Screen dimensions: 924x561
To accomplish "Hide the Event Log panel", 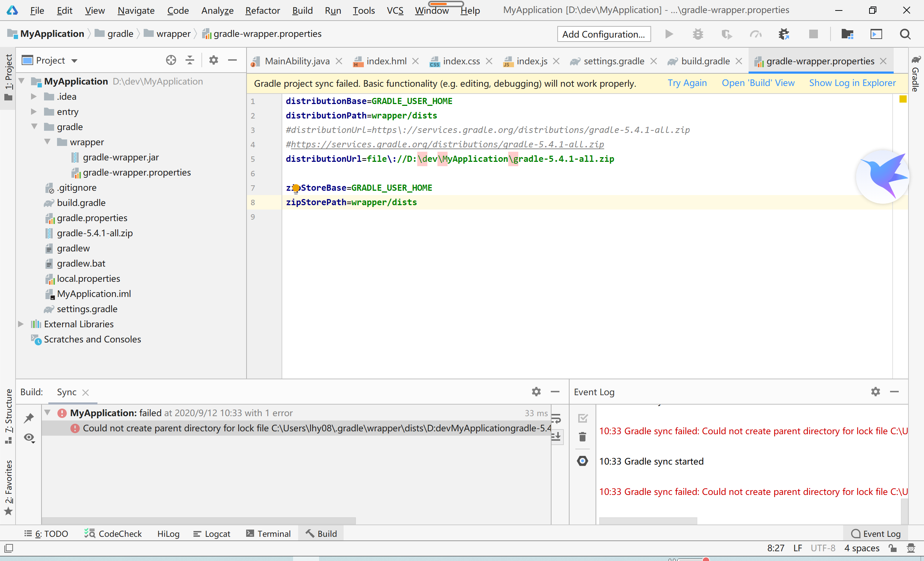I will point(894,391).
